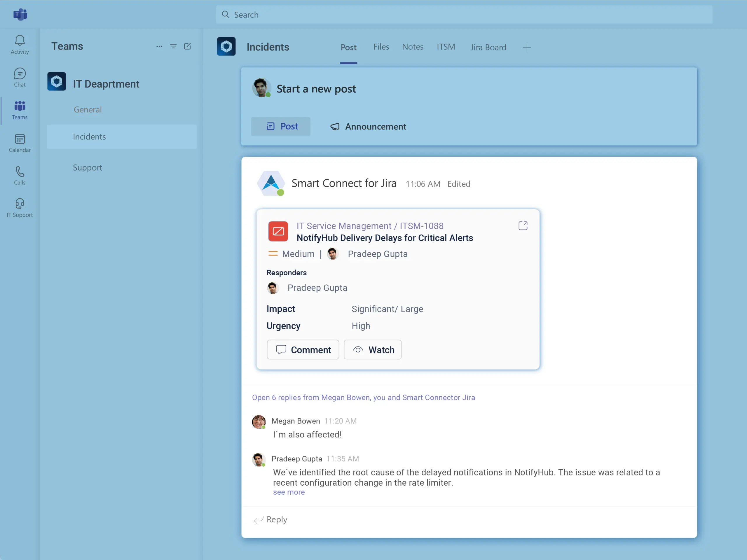This screenshot has width=747, height=560.
Task: Open the ITSM tab
Action: click(446, 47)
